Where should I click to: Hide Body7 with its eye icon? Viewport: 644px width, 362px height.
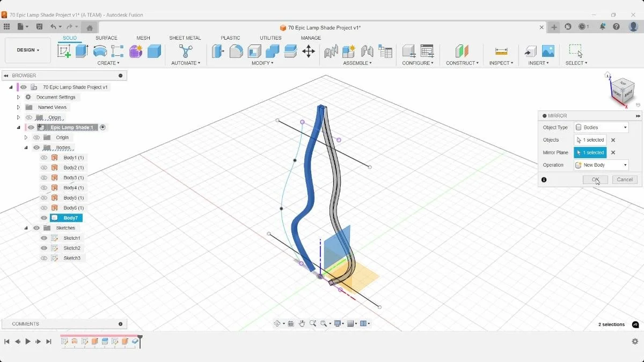[x=44, y=218]
